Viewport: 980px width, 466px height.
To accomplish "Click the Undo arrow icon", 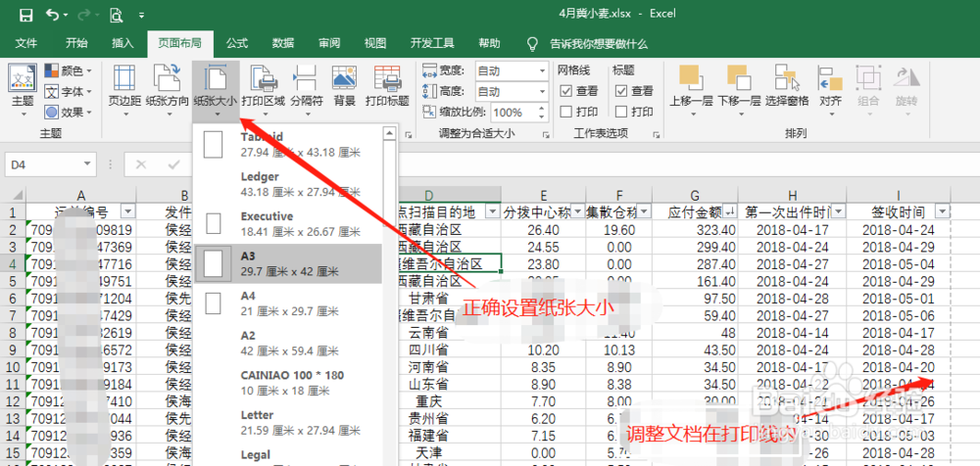I will [53, 14].
